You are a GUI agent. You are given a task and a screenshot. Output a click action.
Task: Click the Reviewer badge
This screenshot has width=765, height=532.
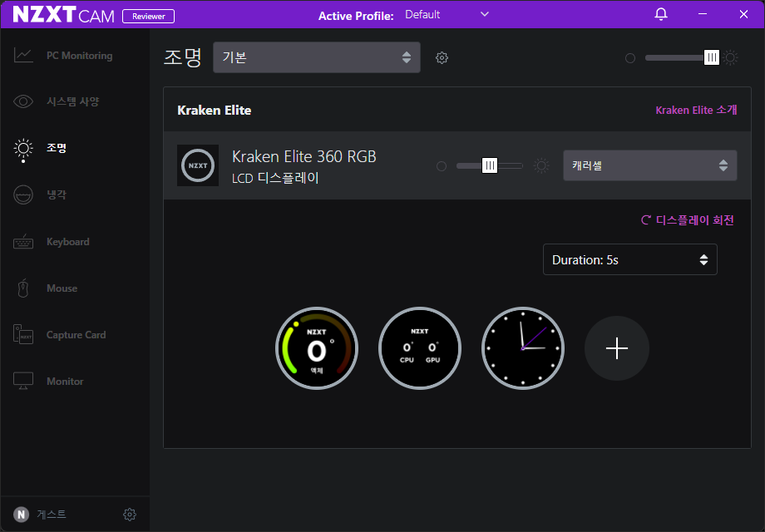(x=148, y=16)
